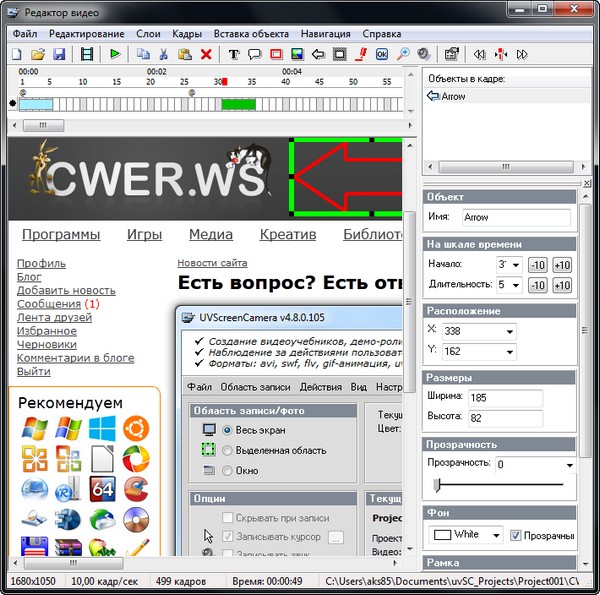Click the green Play button in toolbar
The image size is (600, 595).
click(x=115, y=54)
